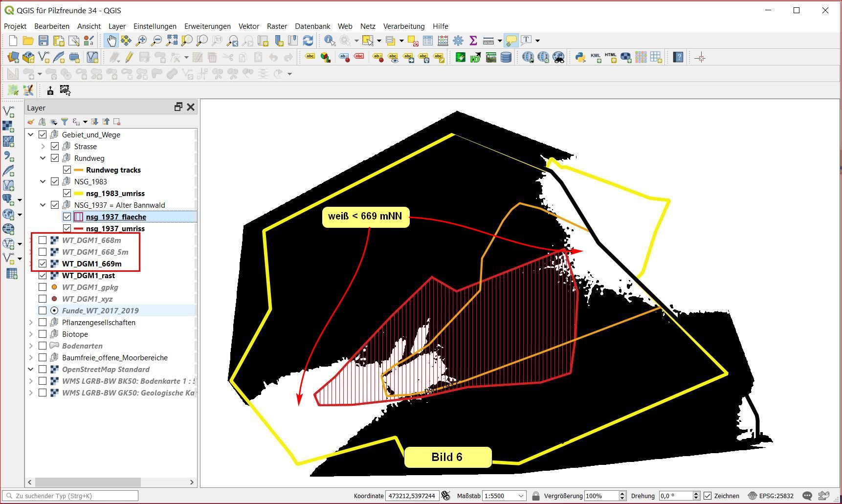Screen dimensions: 842x504
Task: Open the Field Calculator abacus icon
Action: (443, 41)
